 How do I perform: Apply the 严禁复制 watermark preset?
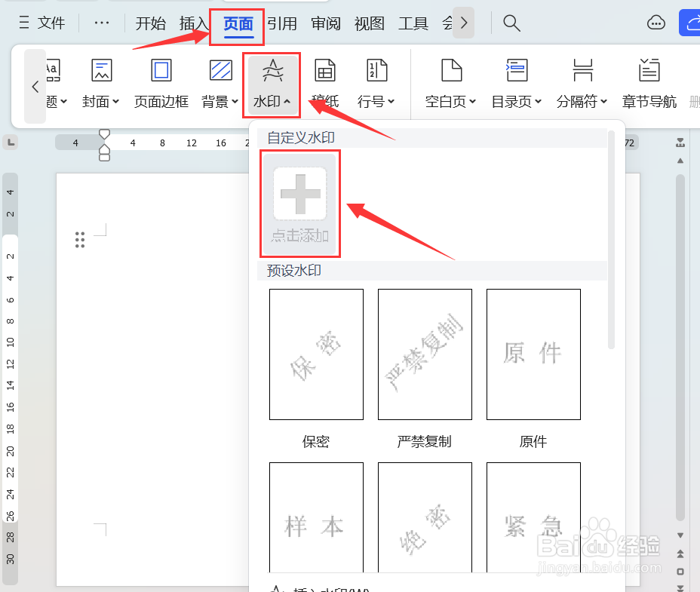pos(424,354)
